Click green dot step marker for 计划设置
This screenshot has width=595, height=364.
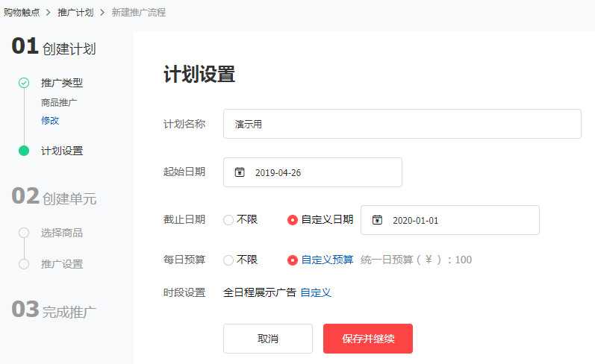click(x=24, y=151)
